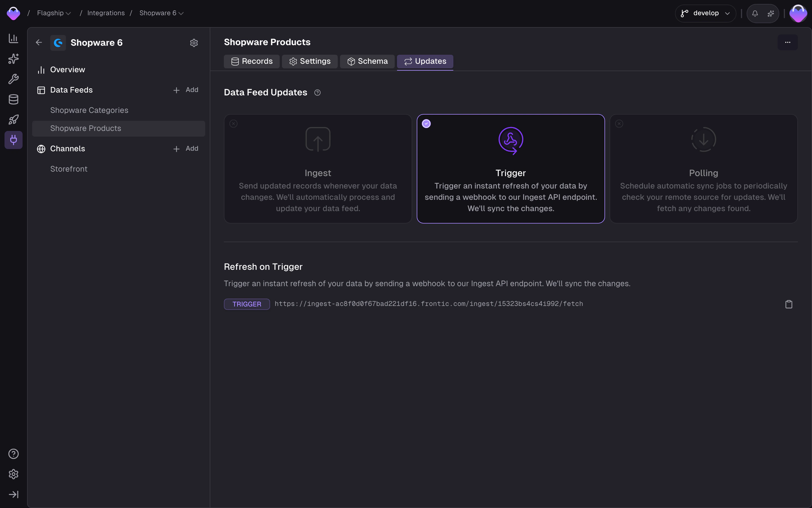Select the Updates tab
Screen dimensions: 812x508
coord(425,62)
